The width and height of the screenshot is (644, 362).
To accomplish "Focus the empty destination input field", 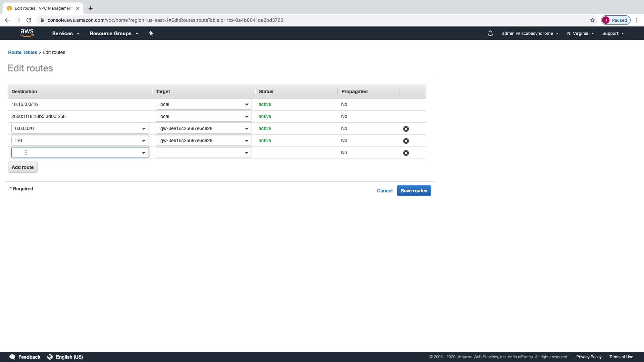I will pyautogui.click(x=75, y=153).
